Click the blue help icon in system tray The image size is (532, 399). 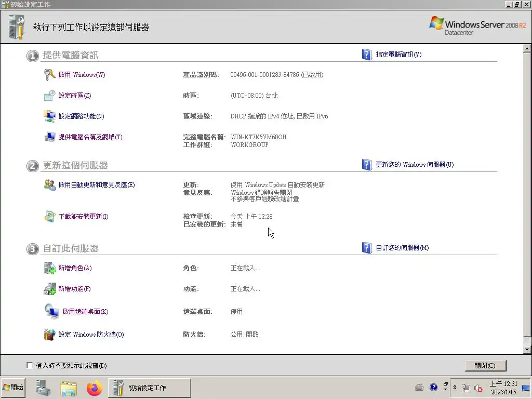pyautogui.click(x=433, y=388)
